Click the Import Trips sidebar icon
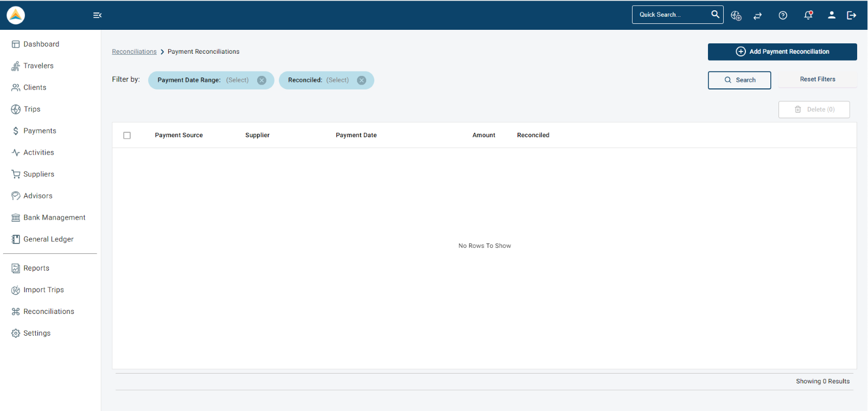 (16, 290)
